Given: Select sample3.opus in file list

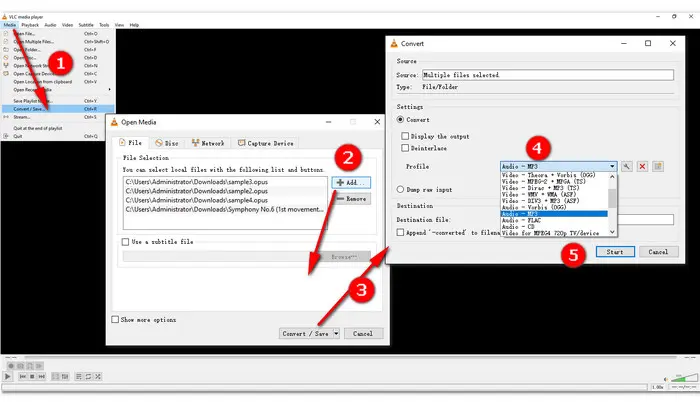Looking at the screenshot, I should click(225, 182).
